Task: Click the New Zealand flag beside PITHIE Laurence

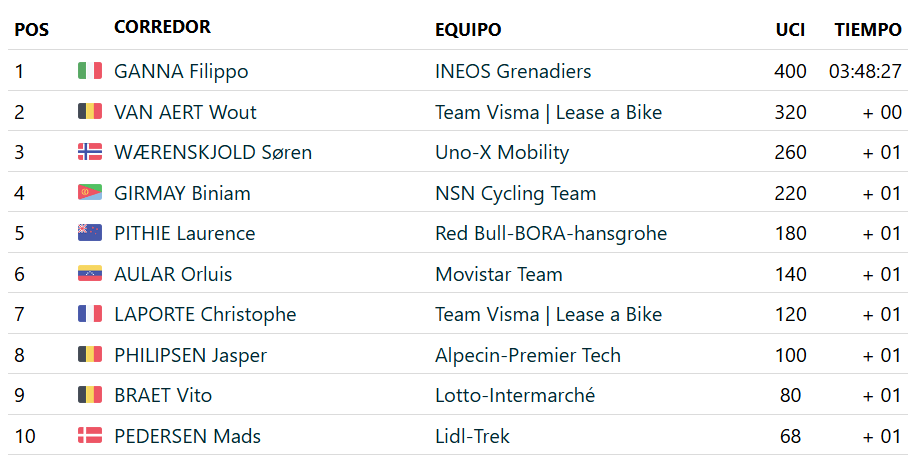Action: (90, 233)
